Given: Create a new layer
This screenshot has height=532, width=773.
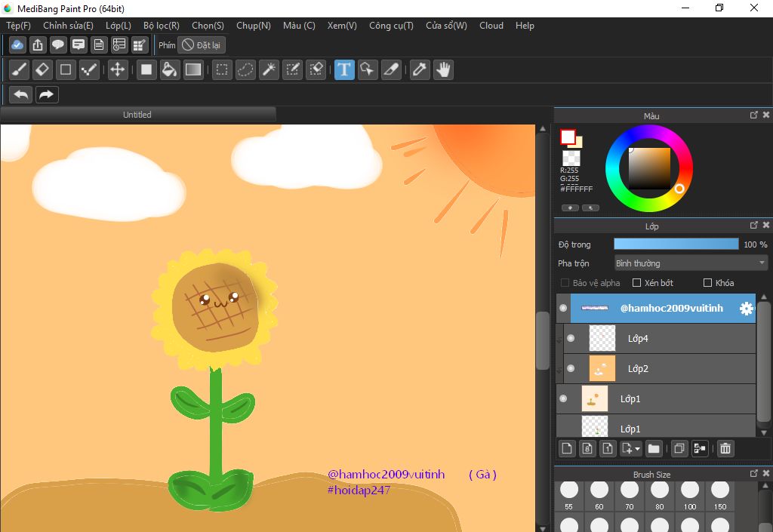Looking at the screenshot, I should click(567, 448).
